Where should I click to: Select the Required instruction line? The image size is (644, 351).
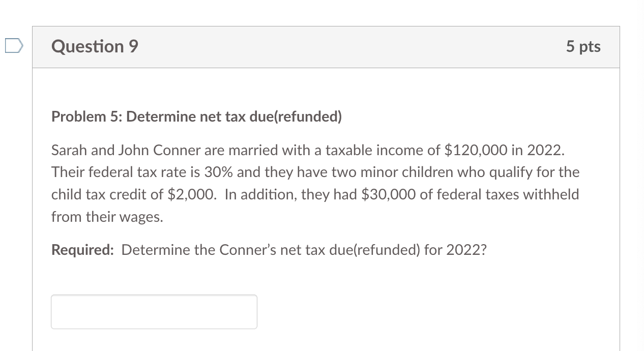pyautogui.click(x=269, y=250)
